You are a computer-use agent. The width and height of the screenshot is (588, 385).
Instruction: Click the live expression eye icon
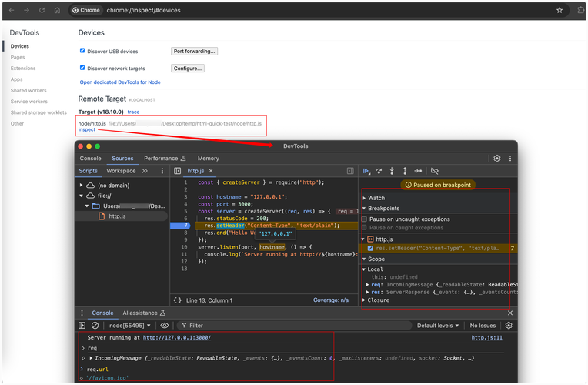pos(164,326)
